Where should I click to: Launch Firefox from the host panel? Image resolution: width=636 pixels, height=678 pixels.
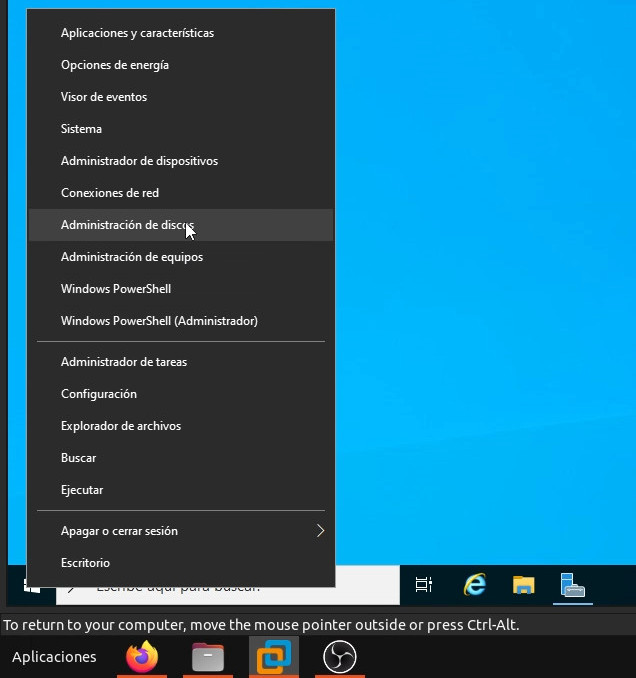pos(142,657)
